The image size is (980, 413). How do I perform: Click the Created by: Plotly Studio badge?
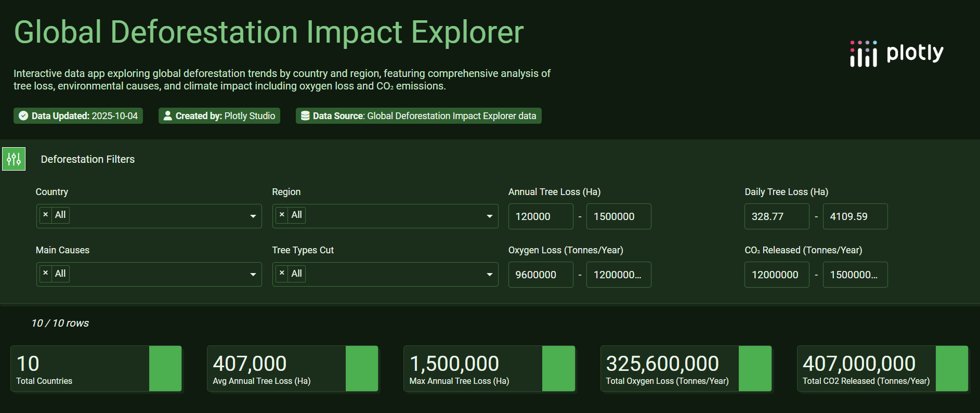[x=219, y=116]
